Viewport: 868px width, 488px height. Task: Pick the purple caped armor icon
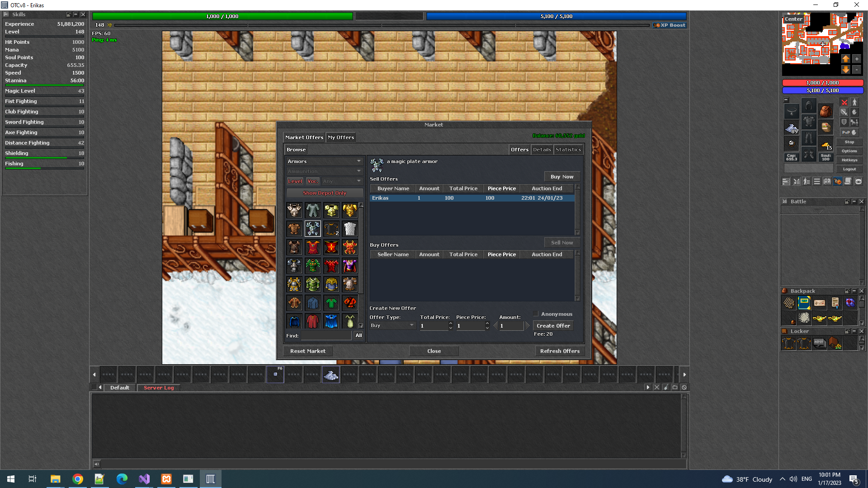[x=350, y=266]
